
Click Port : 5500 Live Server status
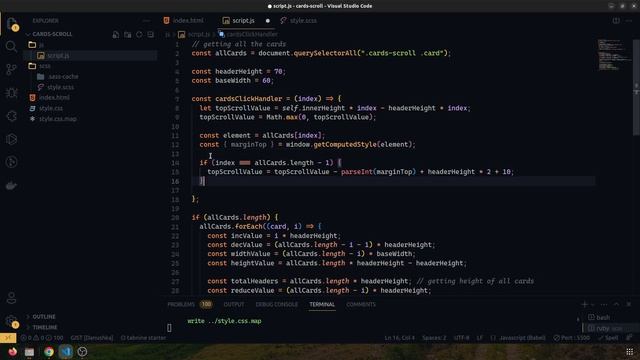click(x=571, y=338)
